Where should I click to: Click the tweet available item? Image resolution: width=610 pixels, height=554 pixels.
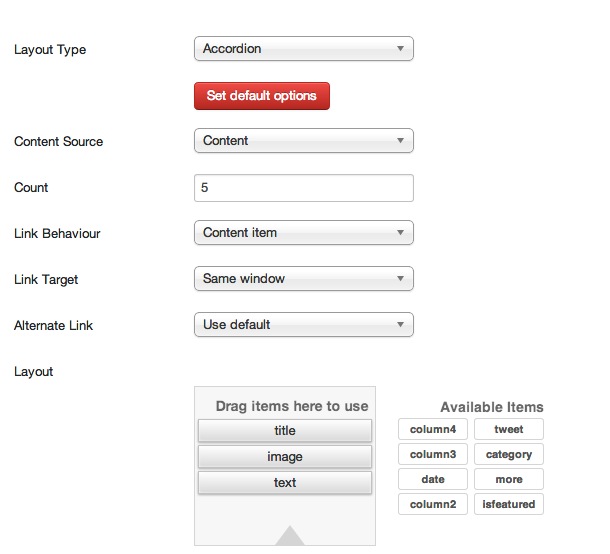pyautogui.click(x=508, y=429)
